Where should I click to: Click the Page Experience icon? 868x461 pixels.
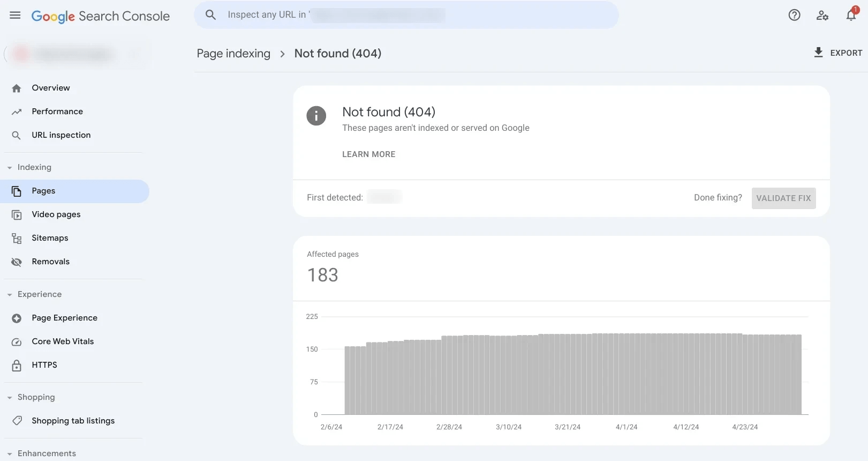(17, 318)
